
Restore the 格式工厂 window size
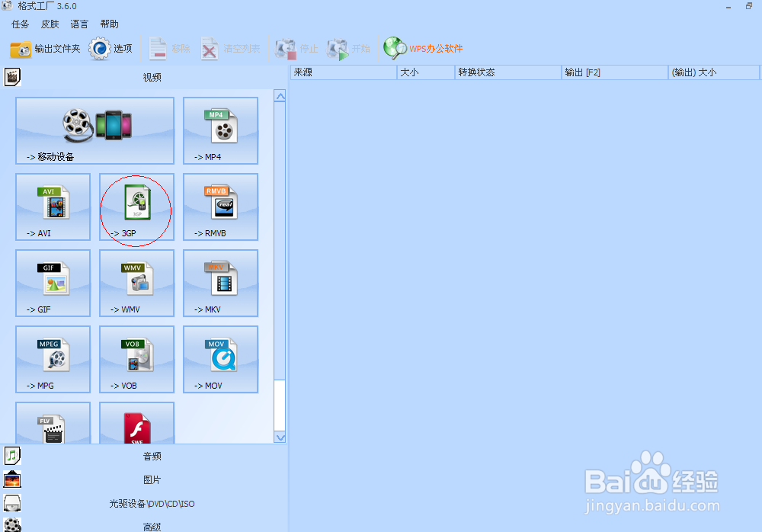(749, 6)
